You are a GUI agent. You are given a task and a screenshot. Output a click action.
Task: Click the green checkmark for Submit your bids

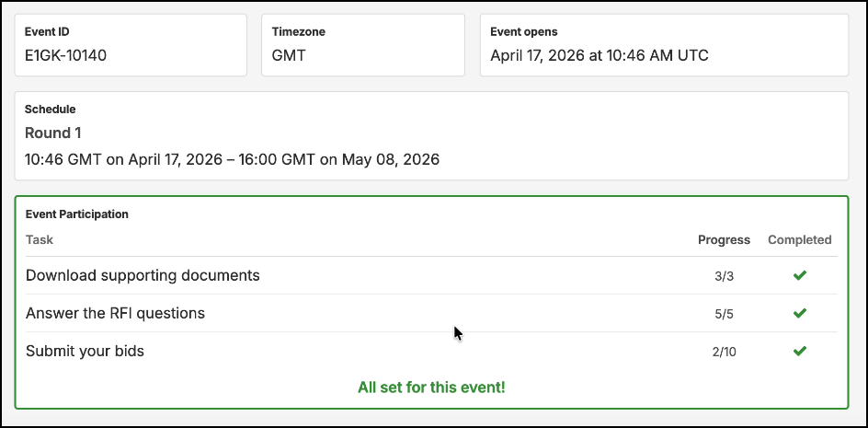pyautogui.click(x=799, y=351)
